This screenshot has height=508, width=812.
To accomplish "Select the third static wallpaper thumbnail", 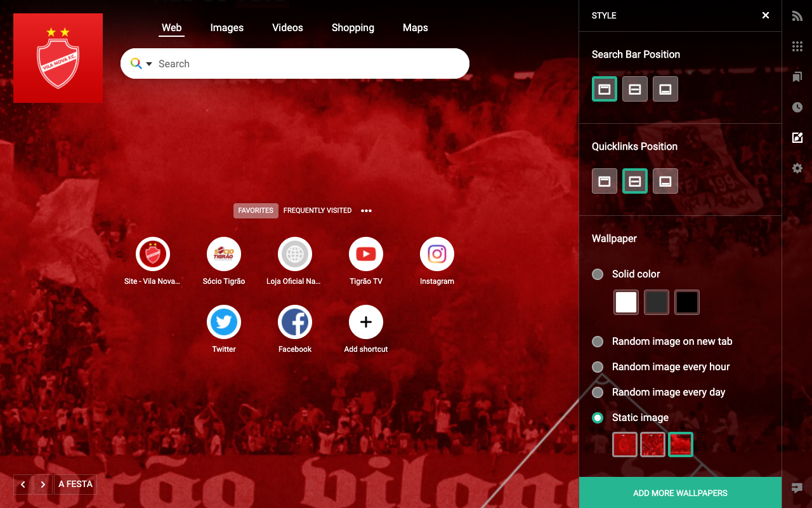I will point(681,444).
